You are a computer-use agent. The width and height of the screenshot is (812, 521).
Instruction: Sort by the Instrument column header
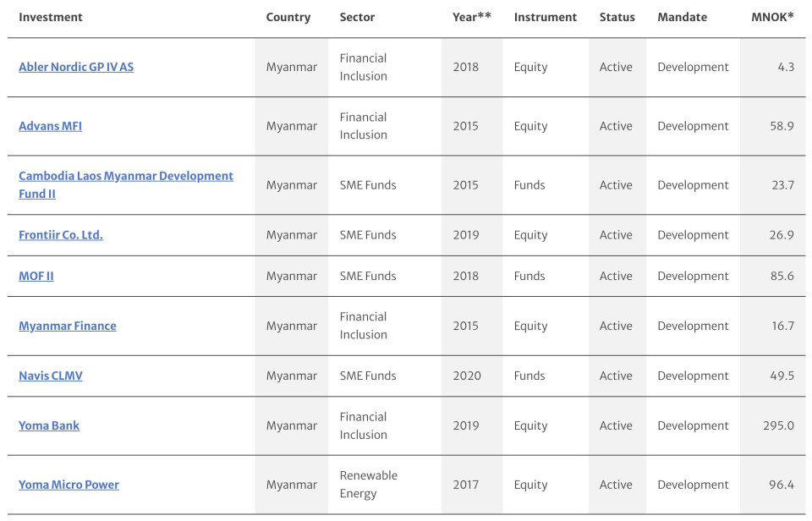point(546,17)
